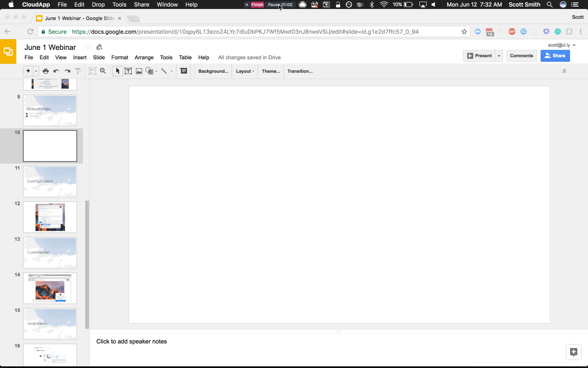Open the Format menu
This screenshot has height=368, width=588.
coord(120,58)
